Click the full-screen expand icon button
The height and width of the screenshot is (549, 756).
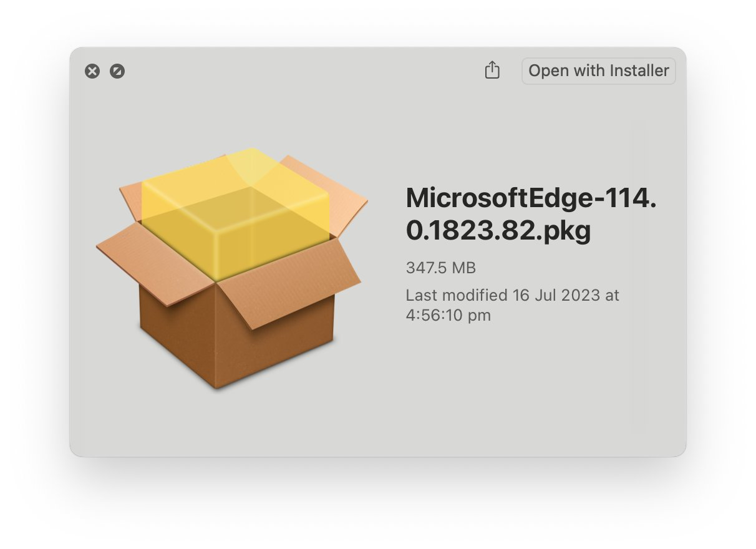[117, 71]
